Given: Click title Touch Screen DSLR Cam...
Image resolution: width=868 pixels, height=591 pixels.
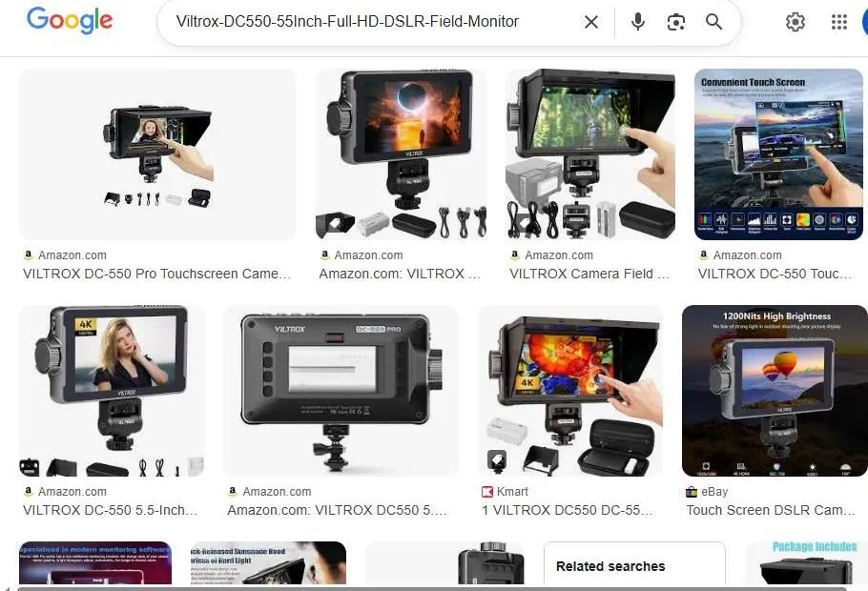Looking at the screenshot, I should pyautogui.click(x=771, y=510).
